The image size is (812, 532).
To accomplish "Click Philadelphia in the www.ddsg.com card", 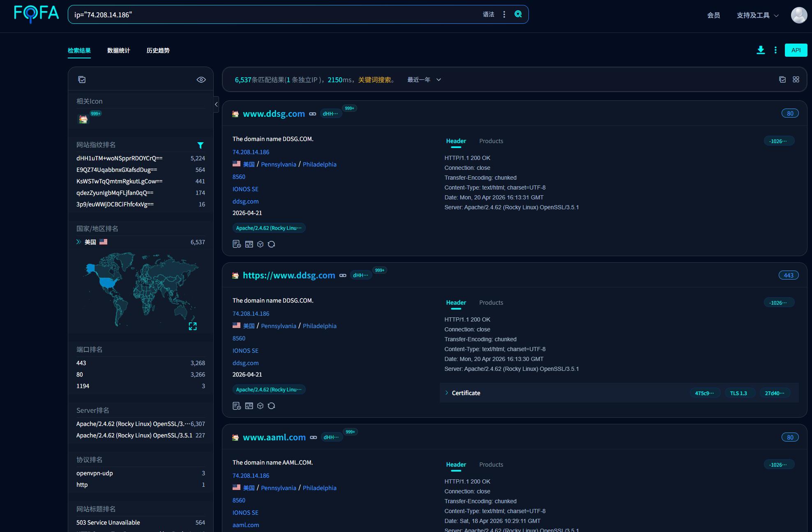I will click(x=320, y=164).
